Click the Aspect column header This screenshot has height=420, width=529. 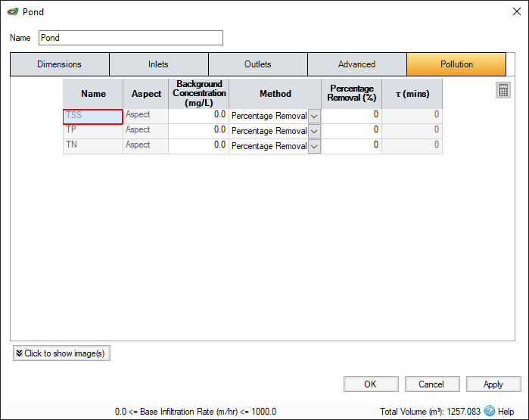pyautogui.click(x=146, y=94)
